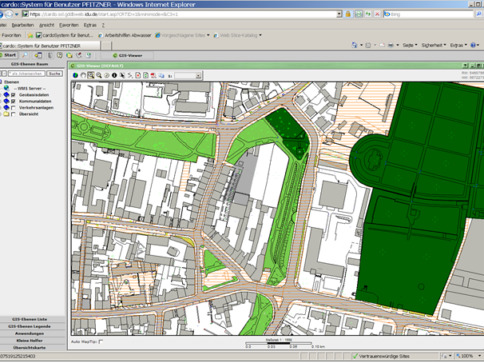Click the magnifier zoom tool
484x363 pixels.
point(99,76)
